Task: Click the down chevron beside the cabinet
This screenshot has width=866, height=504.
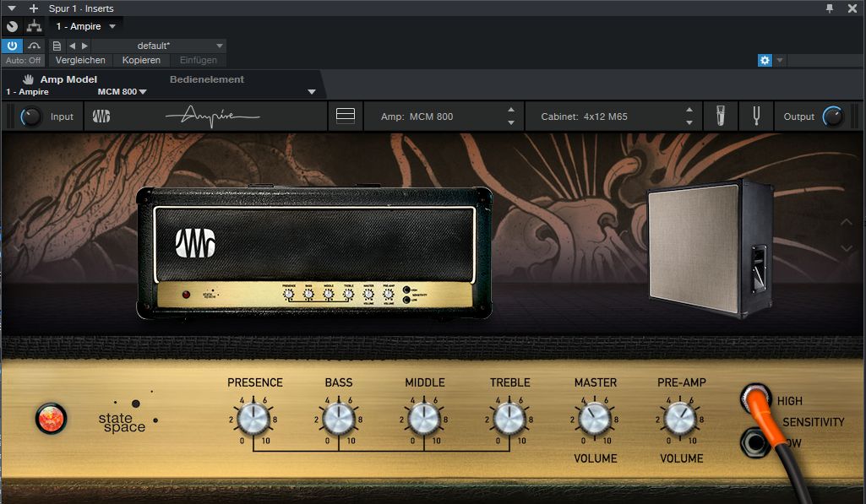Action: pos(846,249)
